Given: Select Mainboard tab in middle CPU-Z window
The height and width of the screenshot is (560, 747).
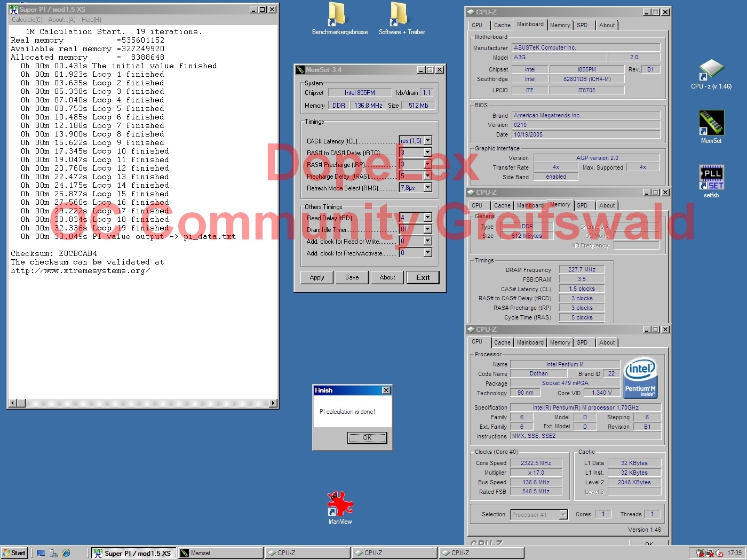Looking at the screenshot, I should [530, 205].
